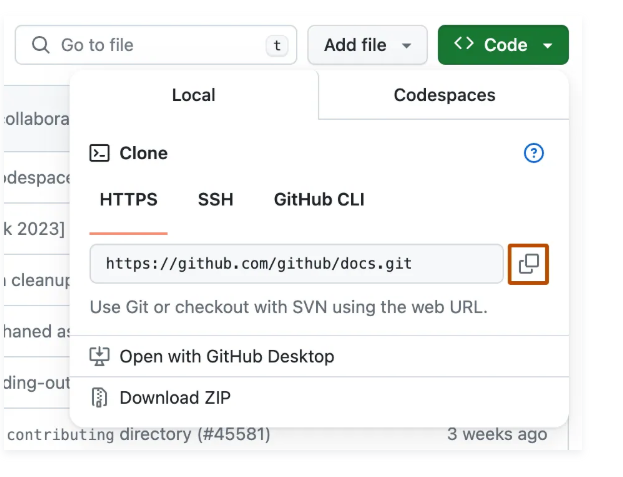Click the ZIP file archive icon

click(x=100, y=398)
